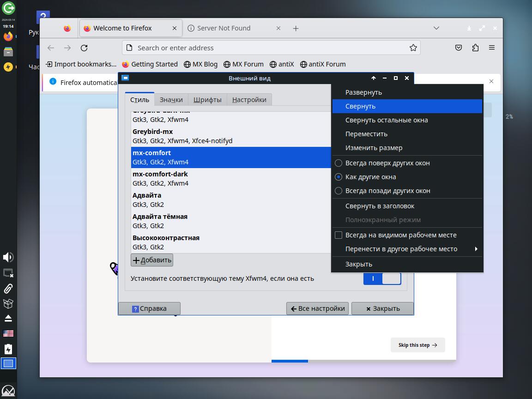Toggle the matching Xfwm4 theme switch

point(382,278)
